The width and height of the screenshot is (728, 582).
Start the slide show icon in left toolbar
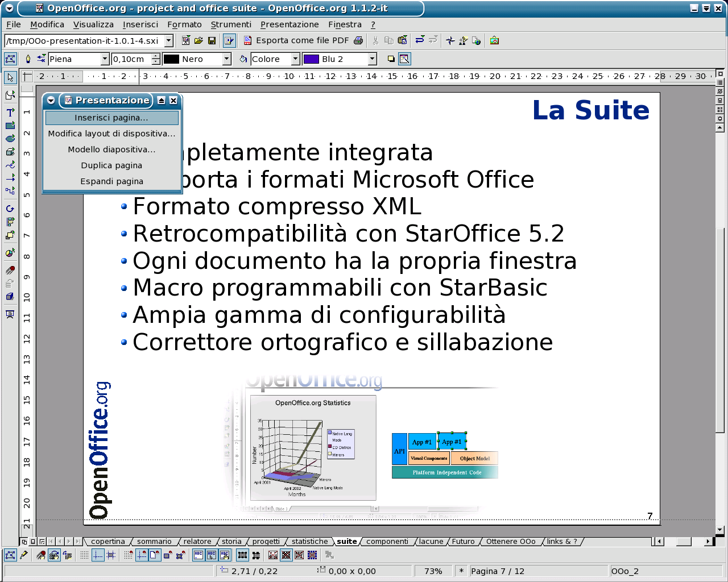pyautogui.click(x=10, y=314)
